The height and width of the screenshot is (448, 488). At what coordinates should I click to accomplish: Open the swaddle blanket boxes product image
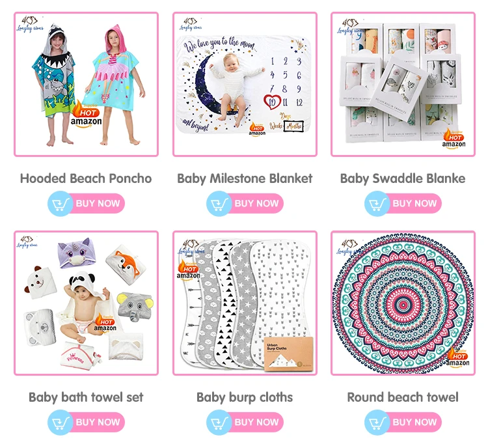[403, 84]
